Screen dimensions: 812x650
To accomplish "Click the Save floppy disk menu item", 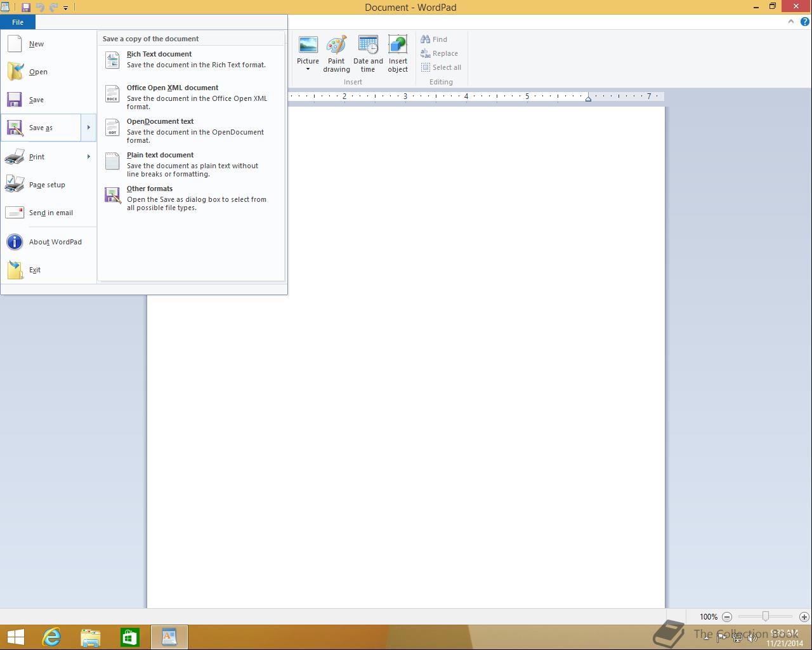I will (48, 100).
